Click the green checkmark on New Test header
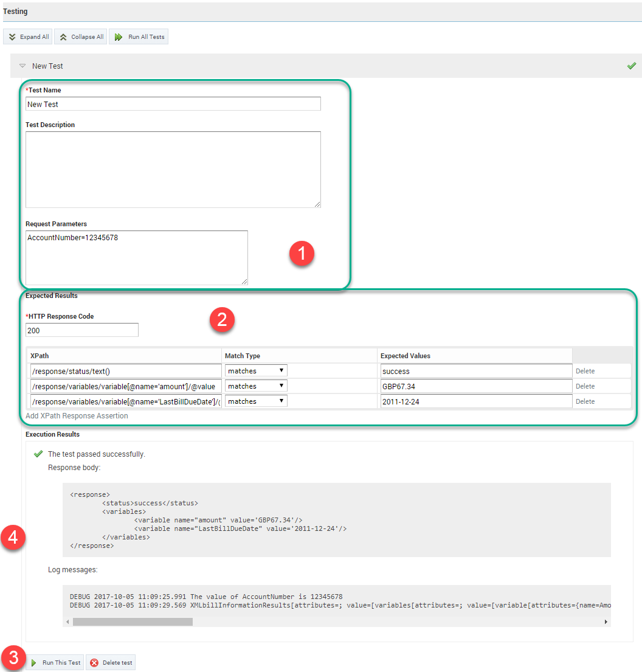This screenshot has width=642, height=672. pos(631,66)
